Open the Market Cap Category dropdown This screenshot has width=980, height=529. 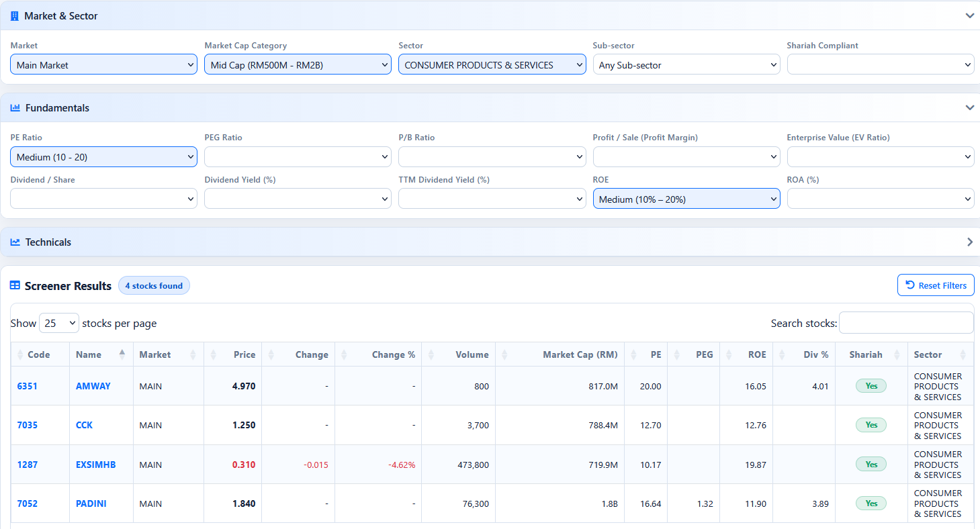[298, 64]
